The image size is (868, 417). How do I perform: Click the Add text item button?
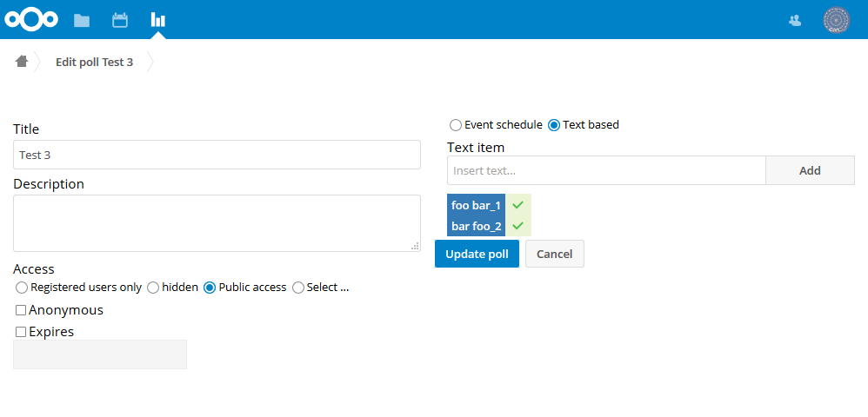[x=810, y=170]
